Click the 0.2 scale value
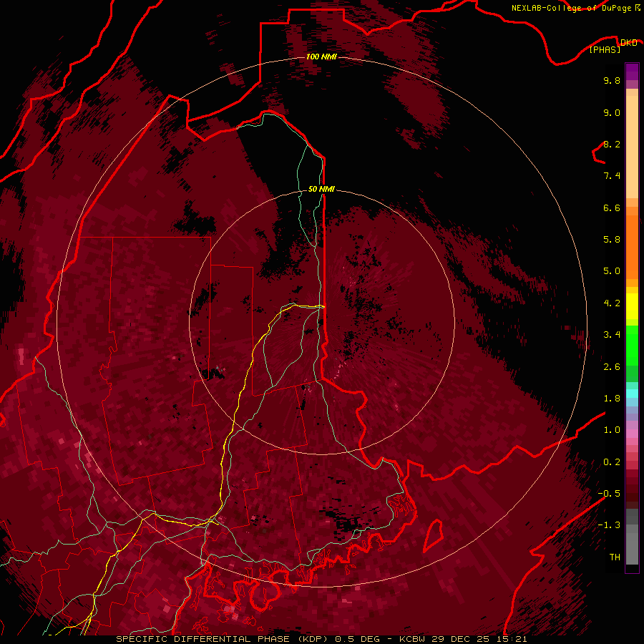The image size is (644, 644). click(x=612, y=462)
